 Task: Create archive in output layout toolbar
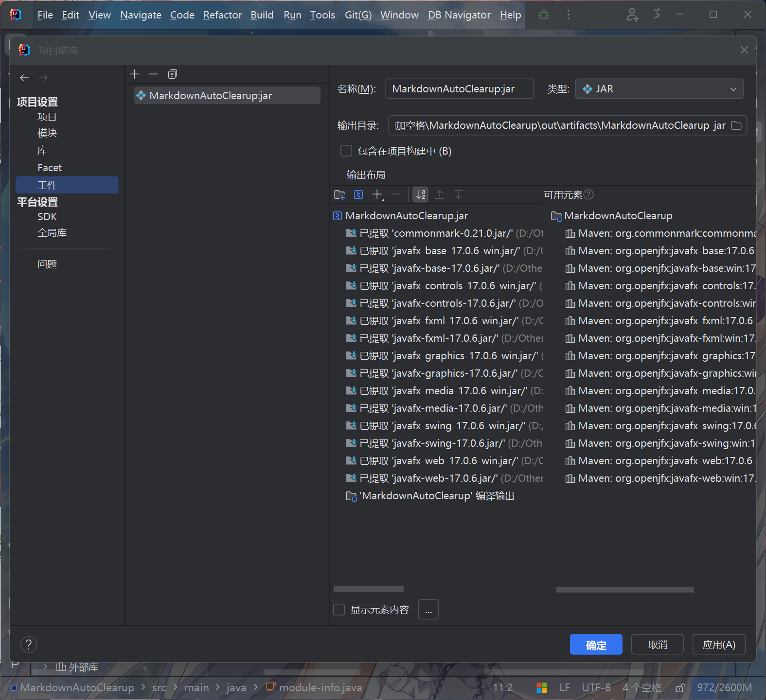click(358, 195)
